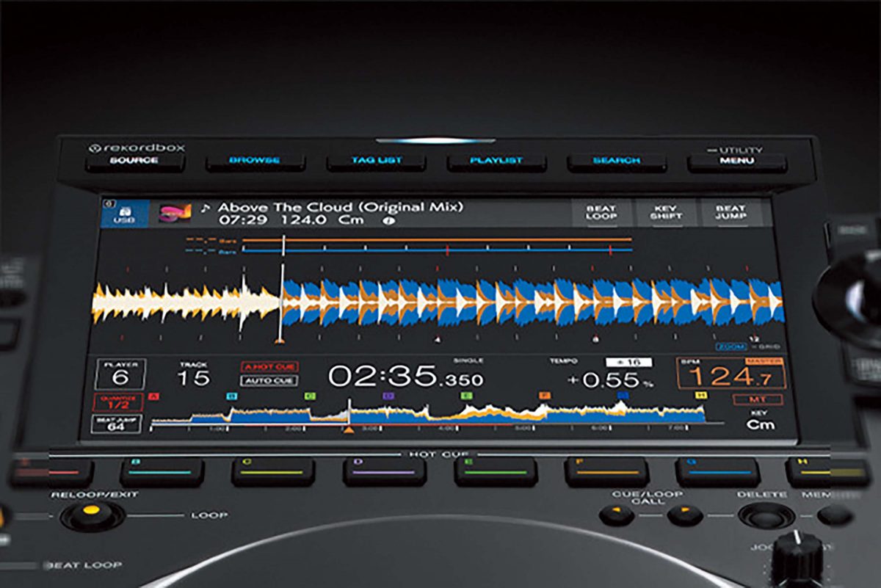Select the SEARCH button
Screen dimensions: 881x588
pos(616,161)
